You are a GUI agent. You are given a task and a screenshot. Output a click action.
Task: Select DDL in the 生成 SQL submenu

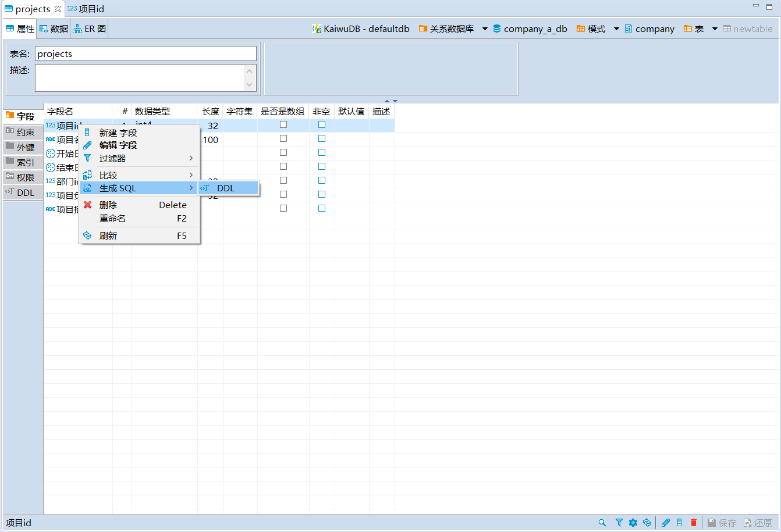[x=226, y=188]
